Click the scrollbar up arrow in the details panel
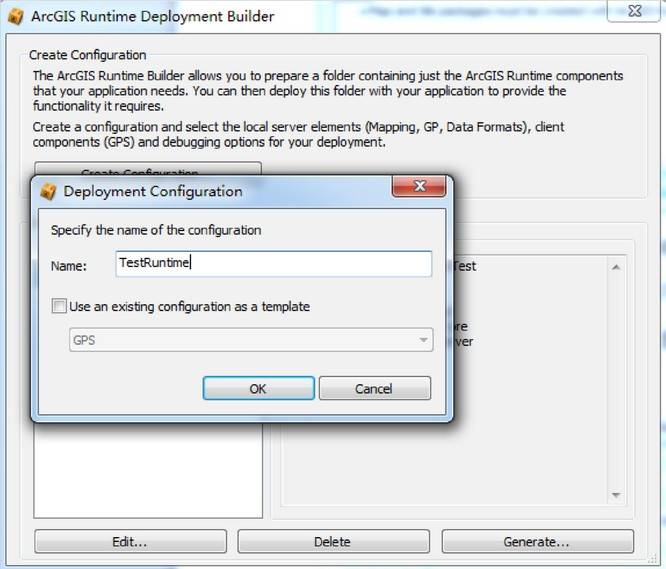 click(x=616, y=267)
